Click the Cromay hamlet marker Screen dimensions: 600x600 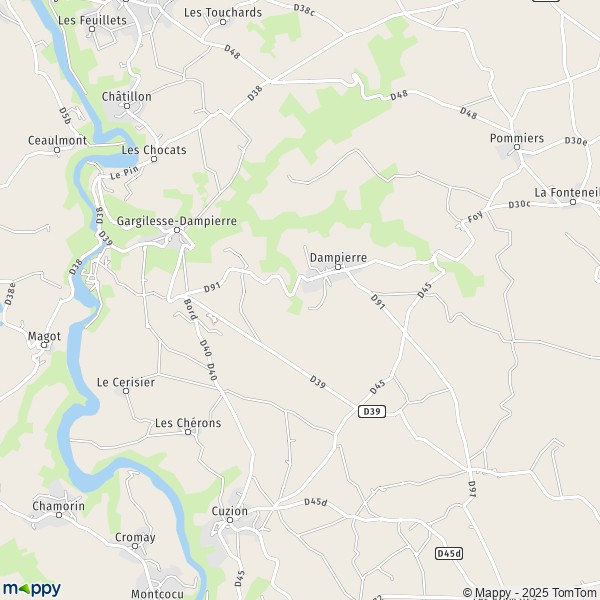tap(135, 546)
